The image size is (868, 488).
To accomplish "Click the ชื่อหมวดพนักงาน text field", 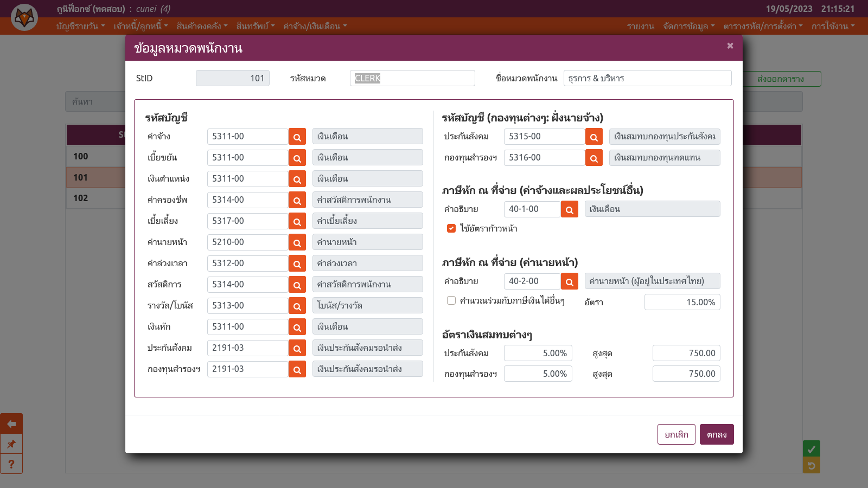I will click(x=647, y=78).
